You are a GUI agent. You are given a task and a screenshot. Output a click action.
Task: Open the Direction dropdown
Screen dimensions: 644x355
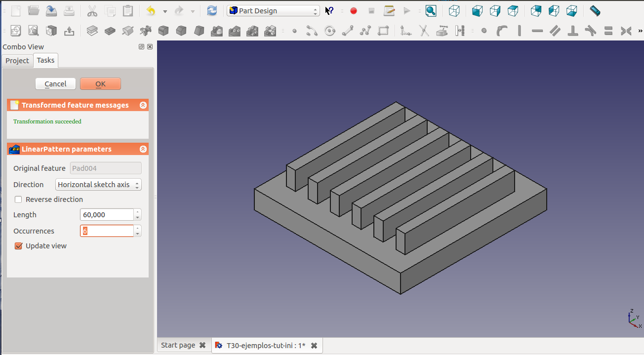pyautogui.click(x=98, y=185)
